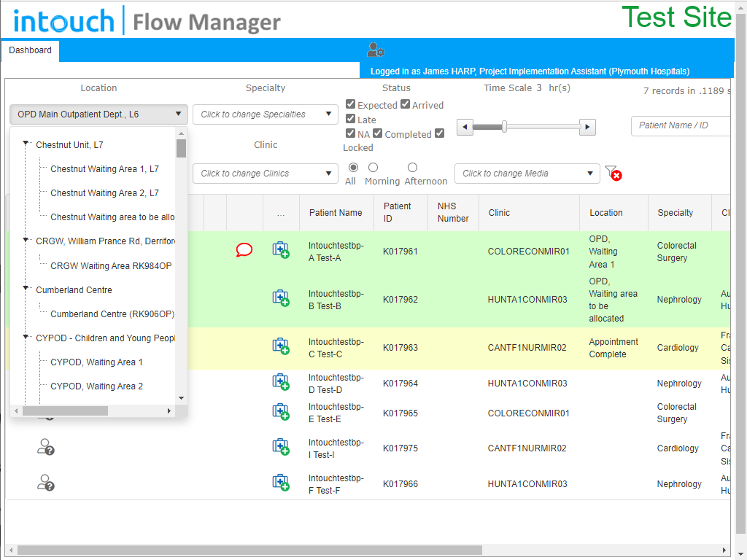Open the OPD Main Outpatient Dept. location dropdown
747x560 pixels.
tap(98, 114)
